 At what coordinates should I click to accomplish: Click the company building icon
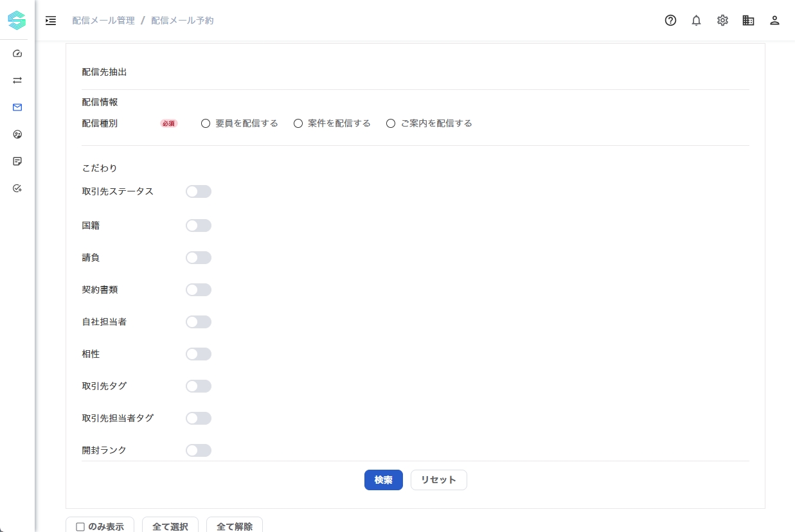(x=748, y=21)
